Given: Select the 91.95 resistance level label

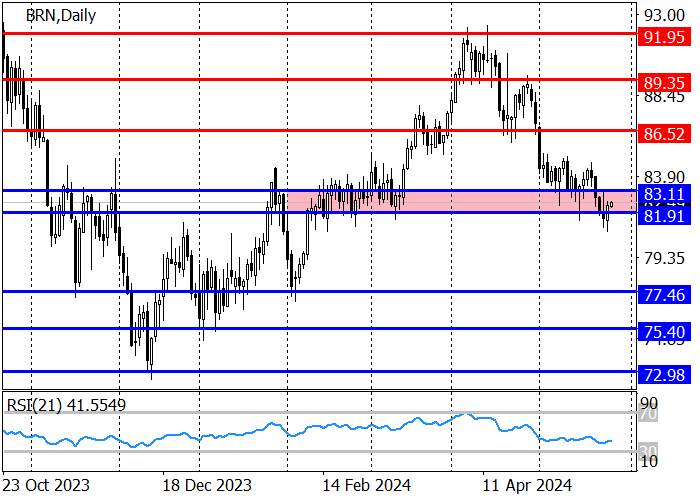Looking at the screenshot, I should pyautogui.click(x=664, y=37).
